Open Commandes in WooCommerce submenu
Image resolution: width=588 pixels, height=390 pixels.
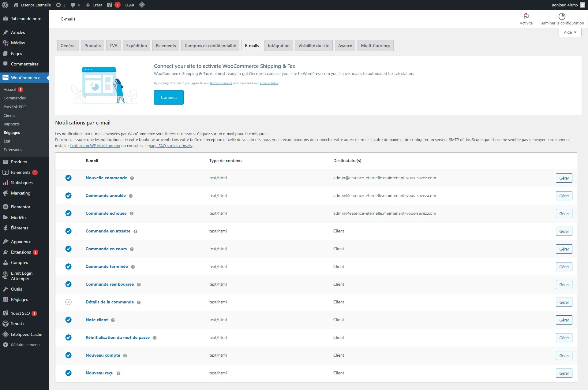[15, 98]
